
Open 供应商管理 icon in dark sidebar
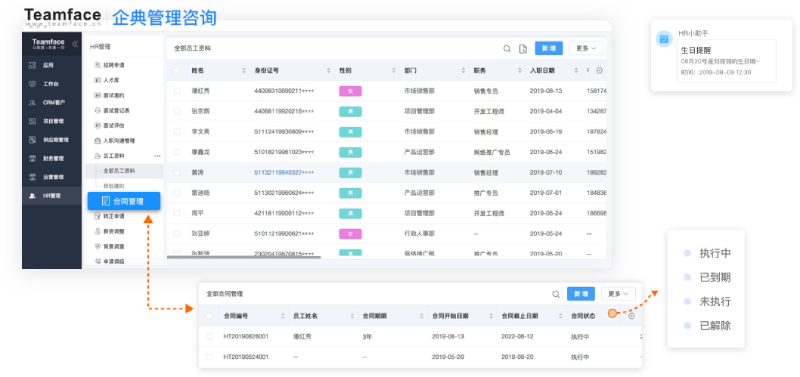33,140
